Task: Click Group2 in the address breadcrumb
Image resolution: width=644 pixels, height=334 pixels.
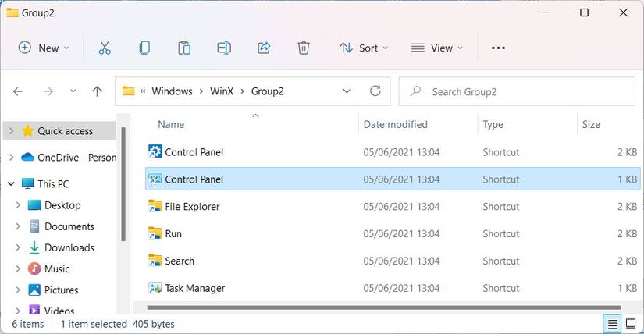Action: 268,91
